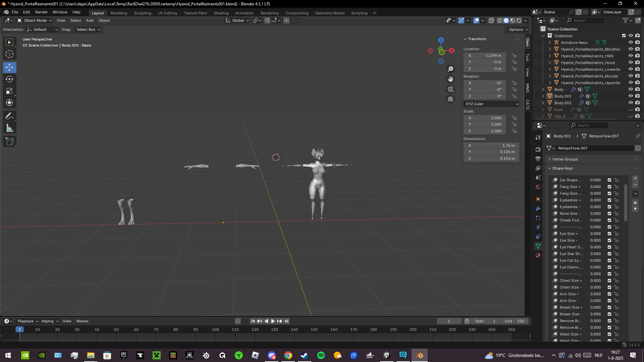644x362 pixels.
Task: Open Modifier properties wrench tab
Action: click(x=538, y=208)
